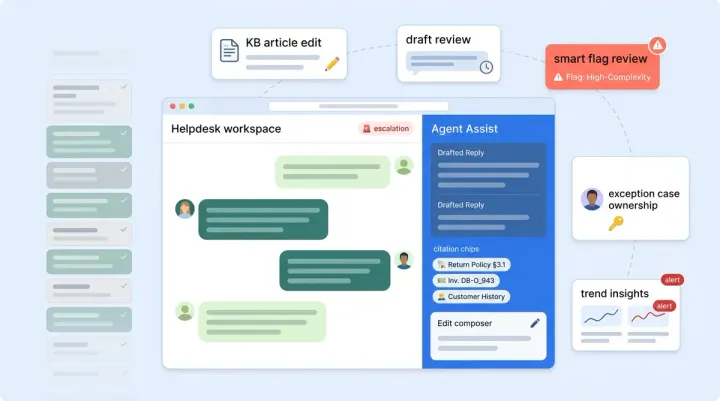Click the red window close dot
720x401 pixels.
(173, 106)
